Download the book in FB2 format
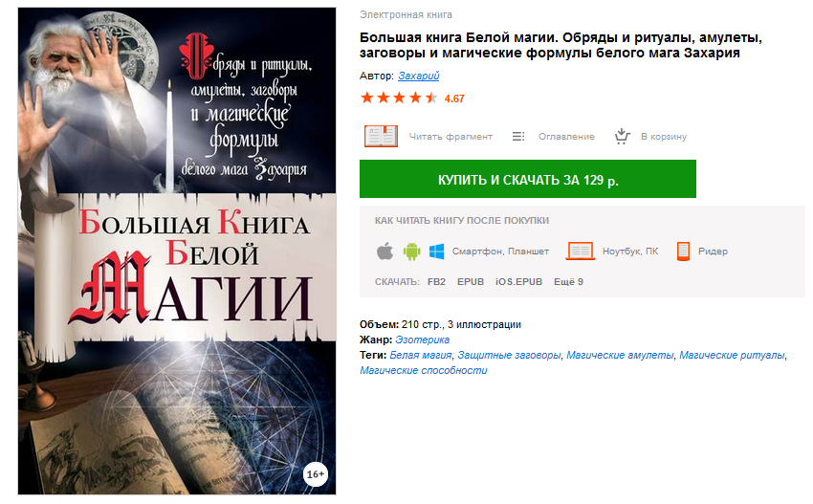The width and height of the screenshot is (813, 504). [x=436, y=281]
